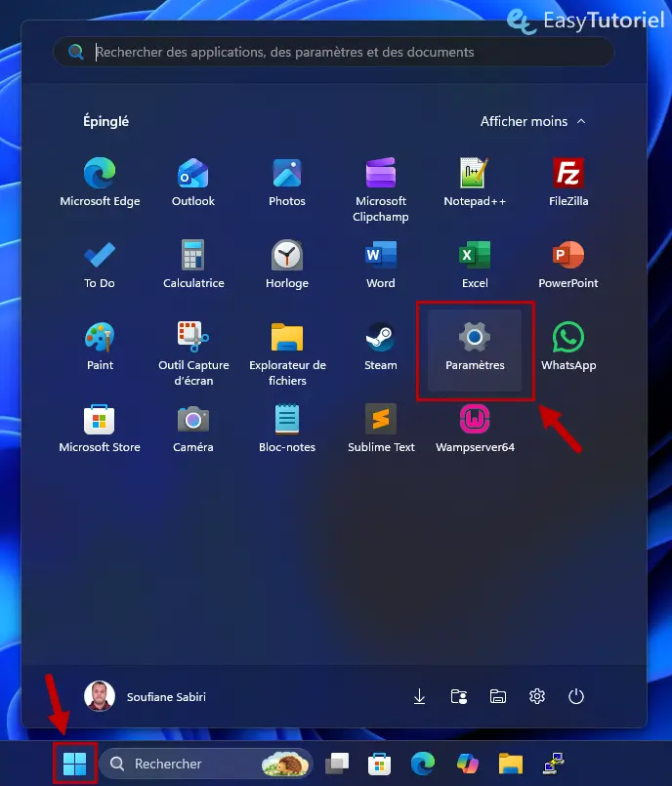Open Microsoft Edge from pinned apps
The height and width of the screenshot is (786, 672).
pos(100,183)
